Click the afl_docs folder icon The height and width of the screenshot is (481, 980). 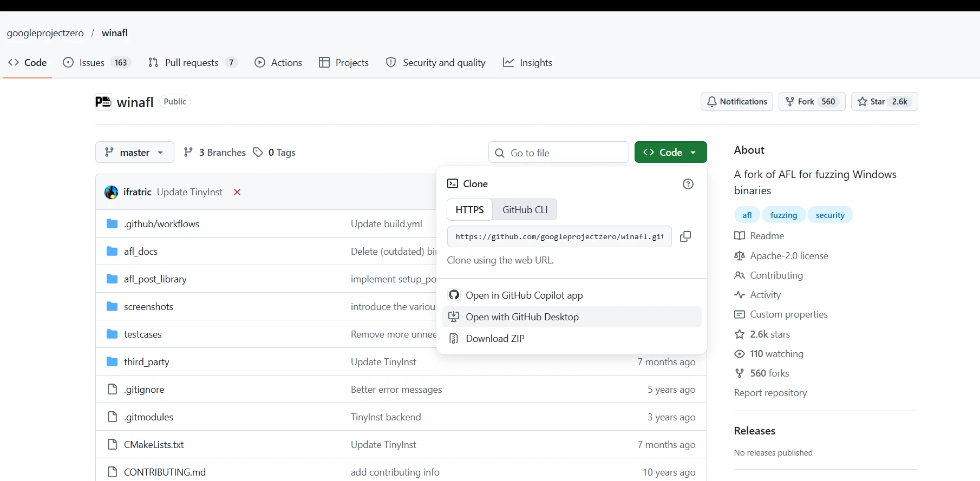coord(112,251)
